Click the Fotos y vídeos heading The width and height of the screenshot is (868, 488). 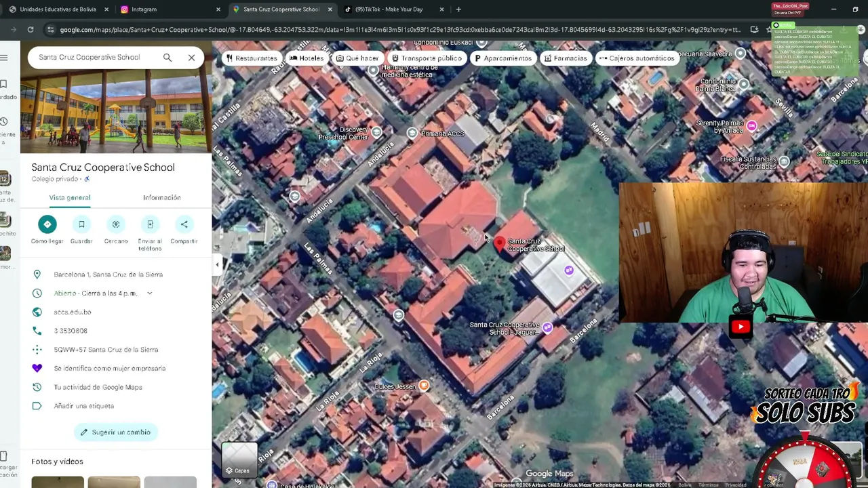pos(57,462)
